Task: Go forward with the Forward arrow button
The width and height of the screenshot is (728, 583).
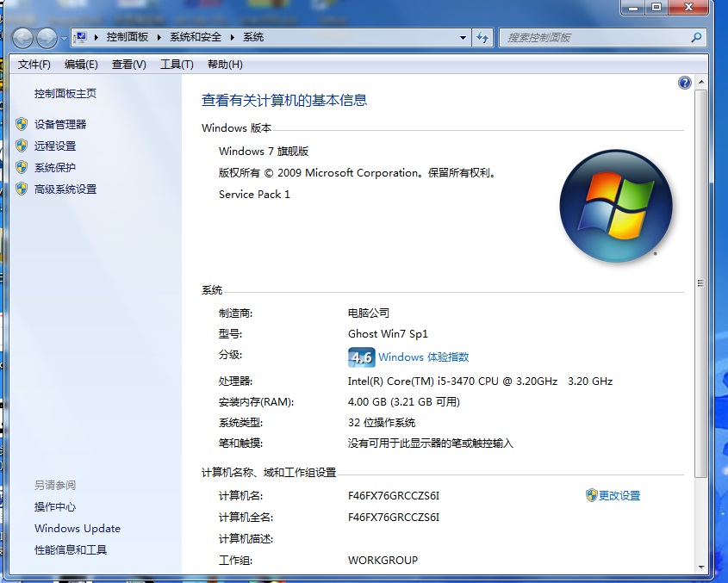Action: click(x=47, y=38)
